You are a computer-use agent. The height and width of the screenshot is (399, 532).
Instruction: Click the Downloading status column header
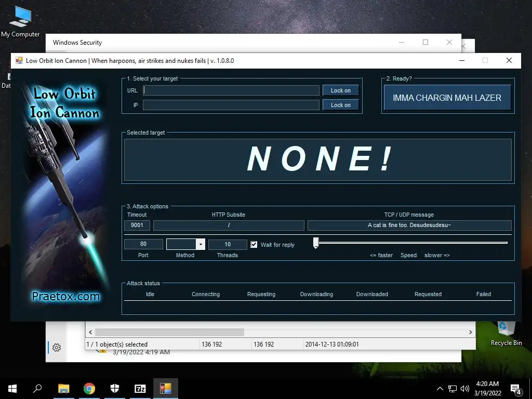tap(316, 294)
